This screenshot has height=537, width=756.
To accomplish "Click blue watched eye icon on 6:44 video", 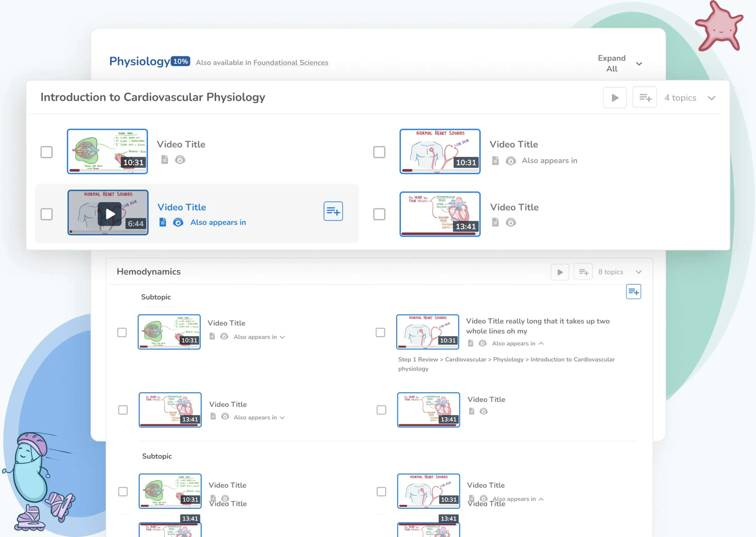I will [178, 222].
